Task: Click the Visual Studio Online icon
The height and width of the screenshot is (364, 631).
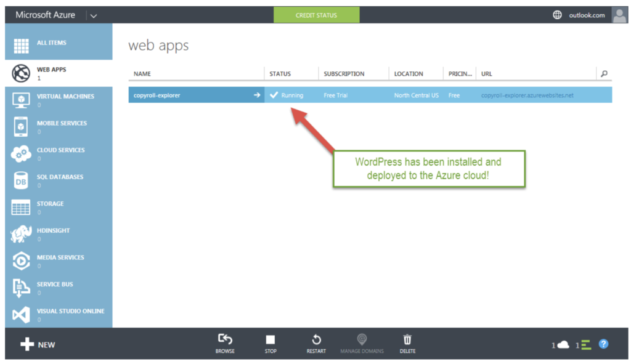Action: pos(21,315)
